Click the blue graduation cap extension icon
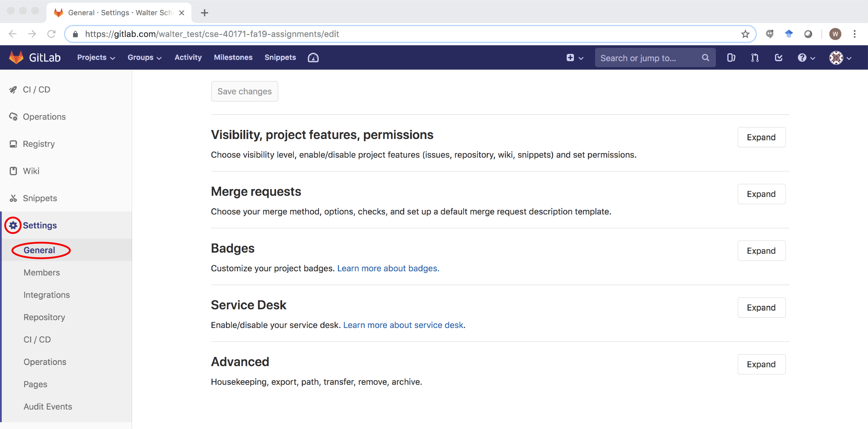The width and height of the screenshot is (868, 429). pos(789,34)
